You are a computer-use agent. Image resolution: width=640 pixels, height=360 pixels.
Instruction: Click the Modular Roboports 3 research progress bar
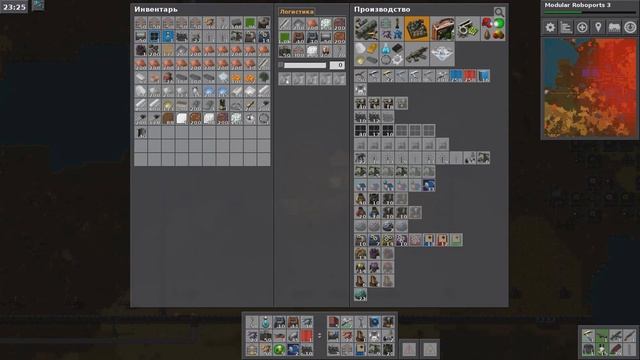coord(590,13)
